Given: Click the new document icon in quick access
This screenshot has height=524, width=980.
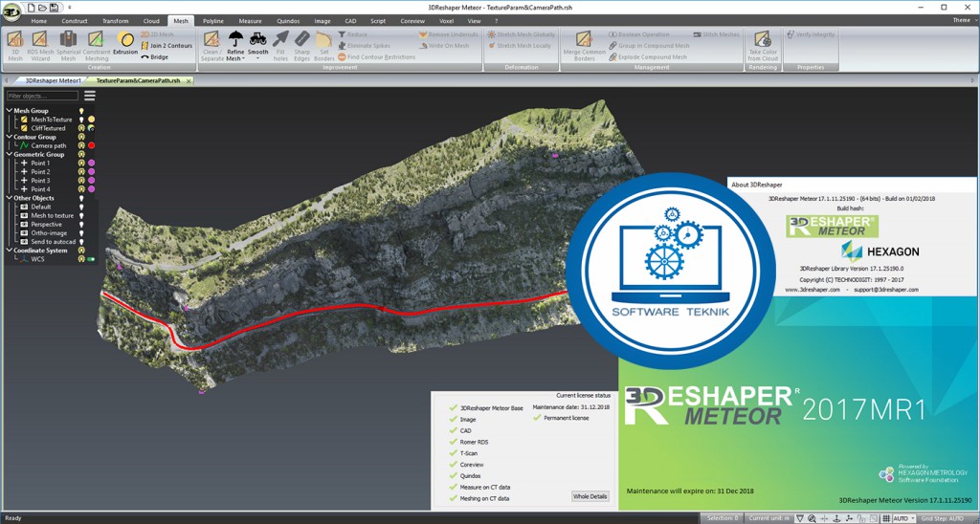Looking at the screenshot, I should [x=31, y=7].
